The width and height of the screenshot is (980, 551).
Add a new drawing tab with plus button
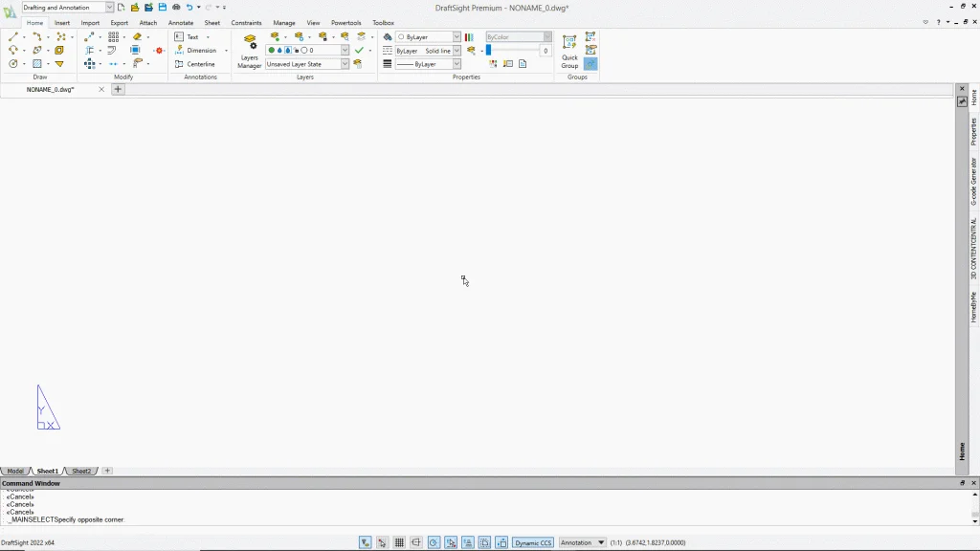point(119,89)
